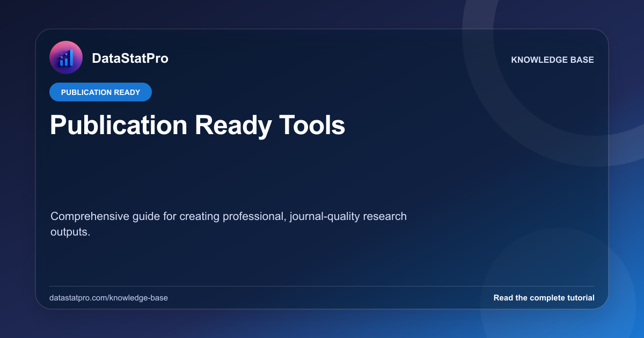Click the DataStatPro brand name
Screen dimensions: 644x338
(x=130, y=58)
